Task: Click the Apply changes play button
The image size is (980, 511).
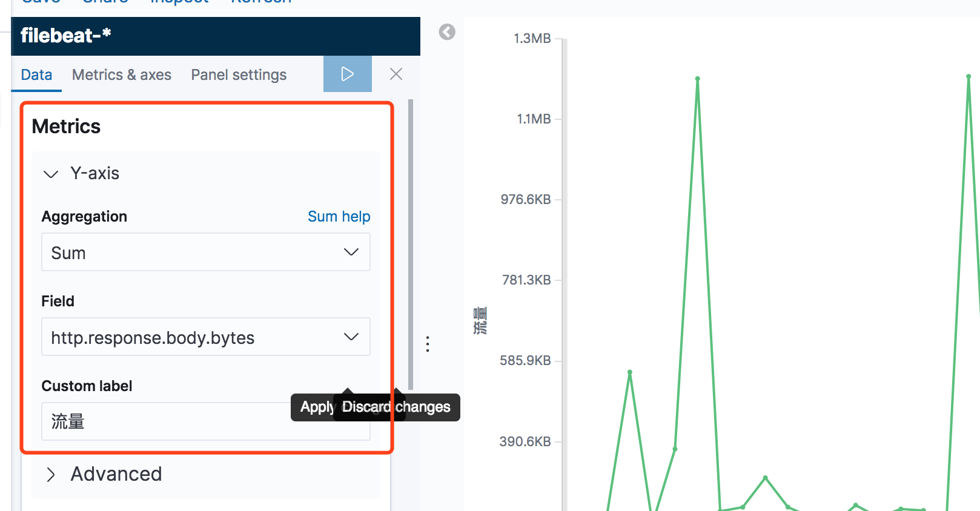Action: [x=347, y=74]
